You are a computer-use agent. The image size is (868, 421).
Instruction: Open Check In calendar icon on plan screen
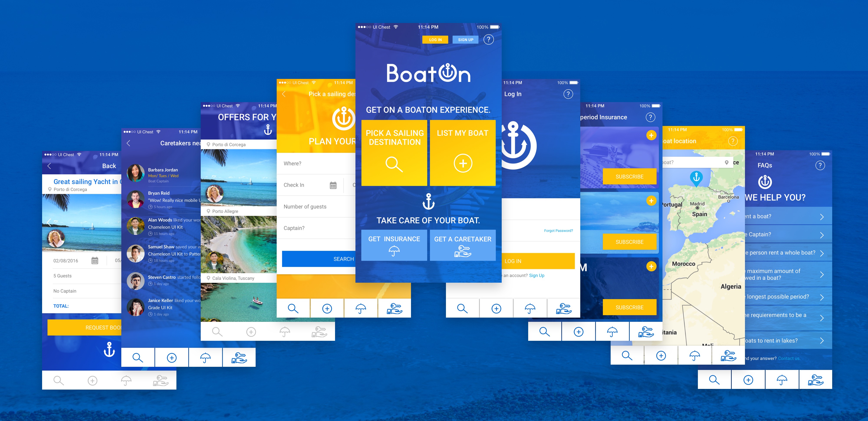(333, 185)
